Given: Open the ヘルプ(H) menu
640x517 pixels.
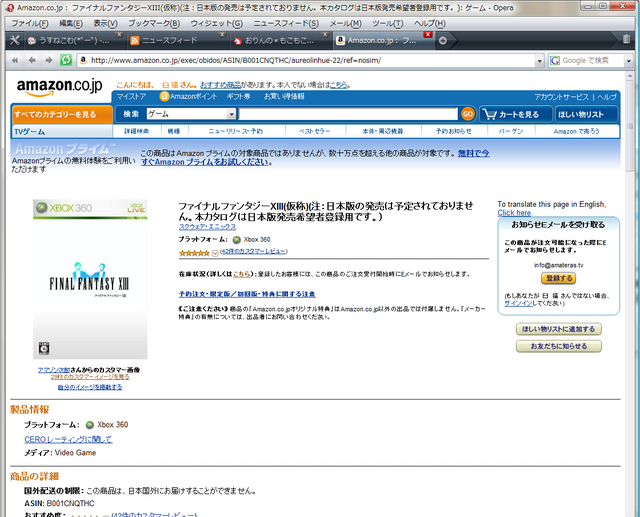Looking at the screenshot, I should tap(430, 23).
